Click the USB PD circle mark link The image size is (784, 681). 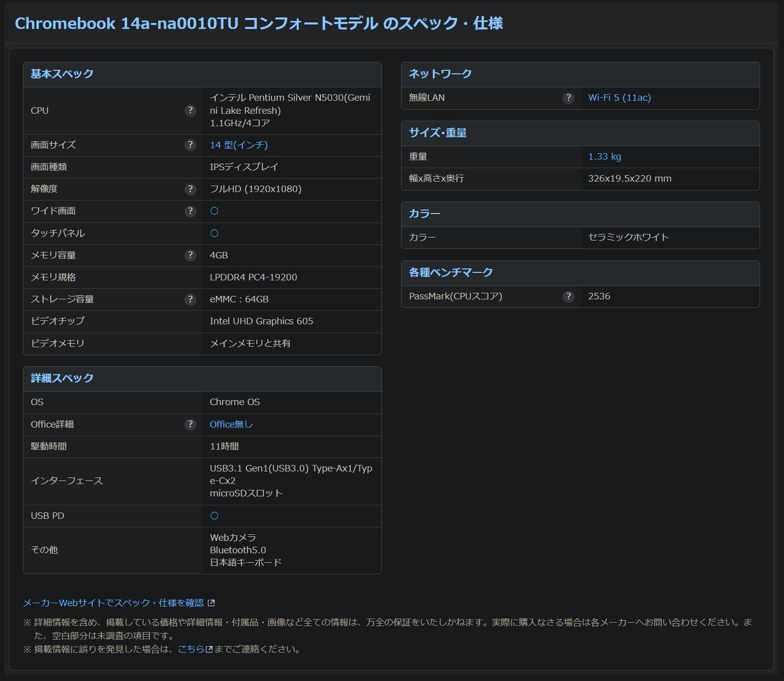214,516
